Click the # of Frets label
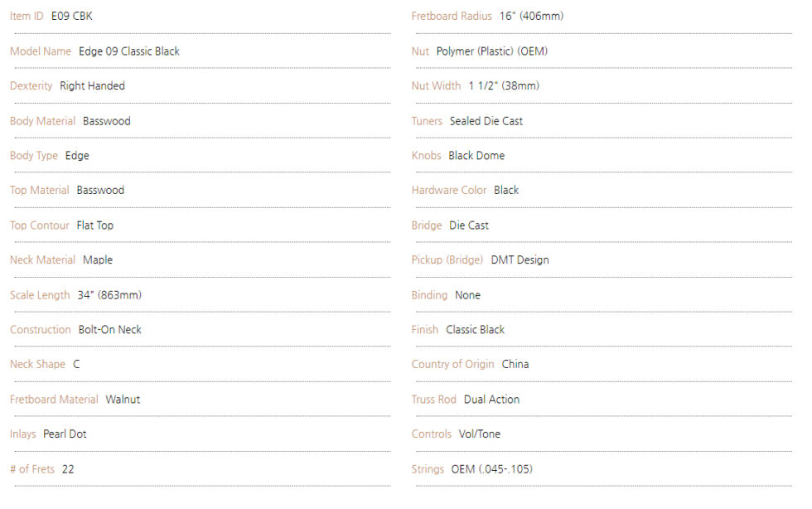812x509 pixels. [32, 469]
